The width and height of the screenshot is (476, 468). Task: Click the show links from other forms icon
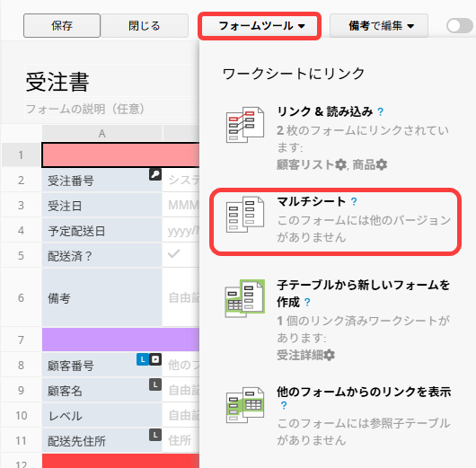[x=245, y=405]
